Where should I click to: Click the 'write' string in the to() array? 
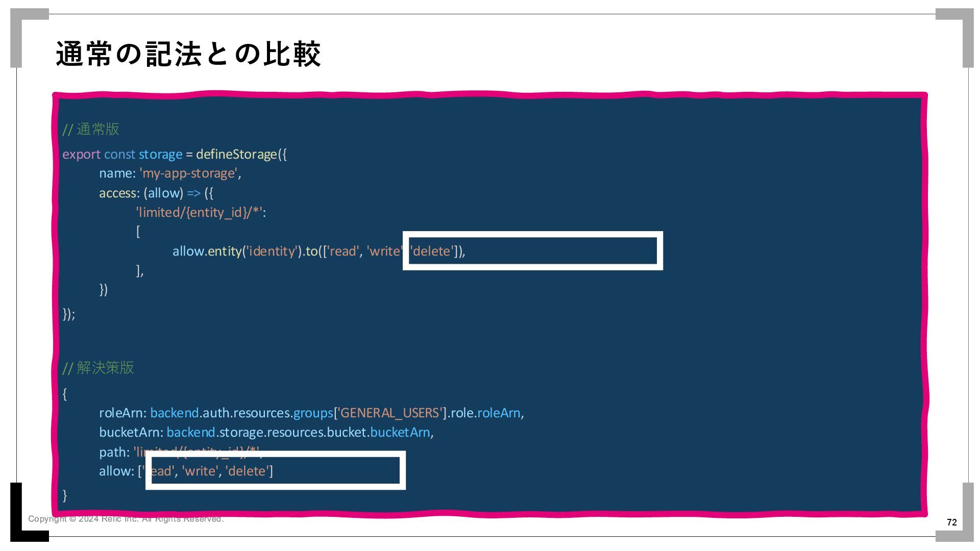pos(384,252)
